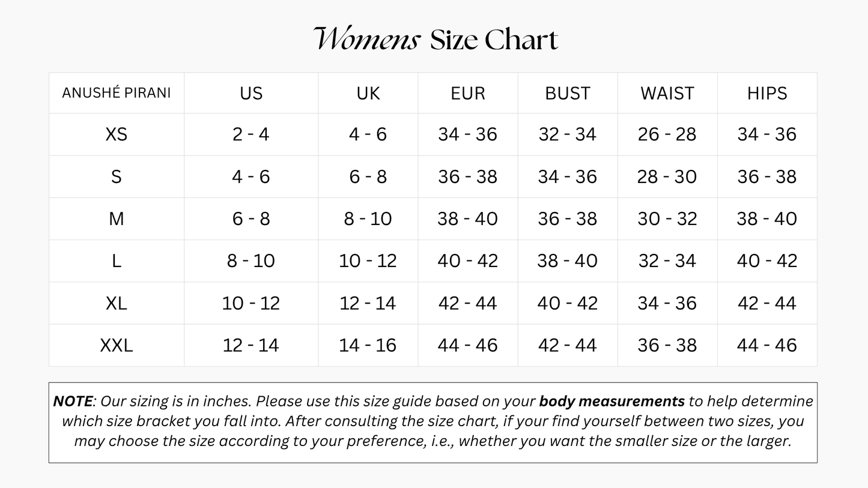Click the BUST column header
The image size is (868, 488).
point(568,93)
